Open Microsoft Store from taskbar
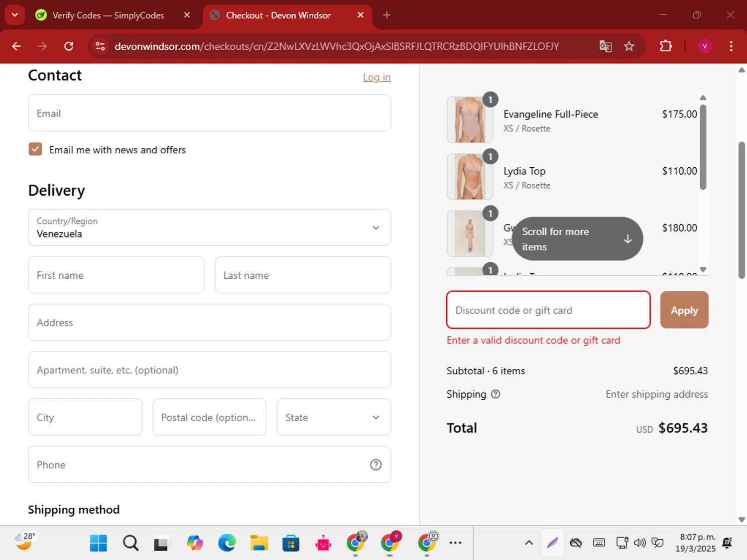 [291, 543]
